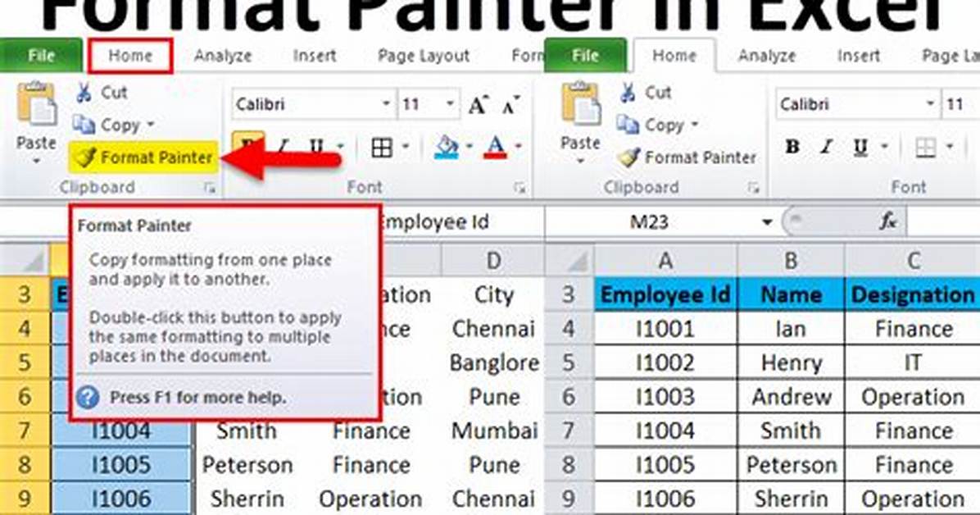Click the fx Insert Function icon

point(887,221)
